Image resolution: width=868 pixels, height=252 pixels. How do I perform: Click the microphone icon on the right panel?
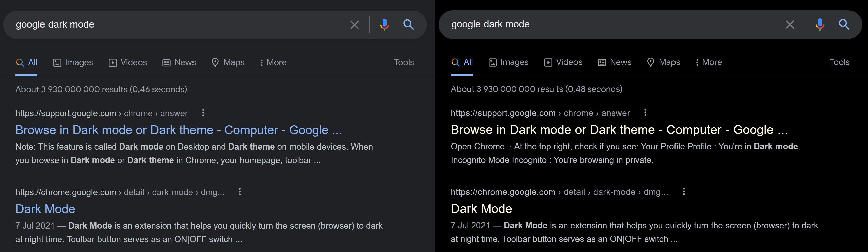(x=819, y=24)
